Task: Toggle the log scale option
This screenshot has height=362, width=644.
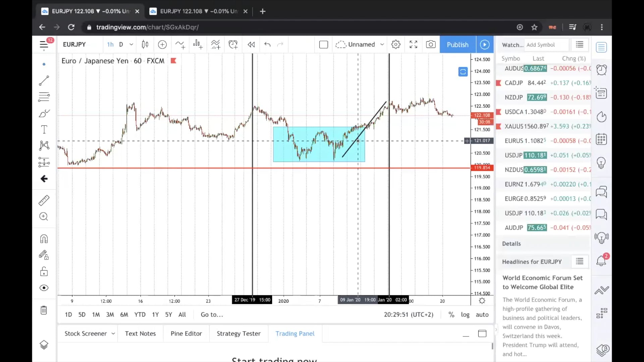Action: point(465,314)
